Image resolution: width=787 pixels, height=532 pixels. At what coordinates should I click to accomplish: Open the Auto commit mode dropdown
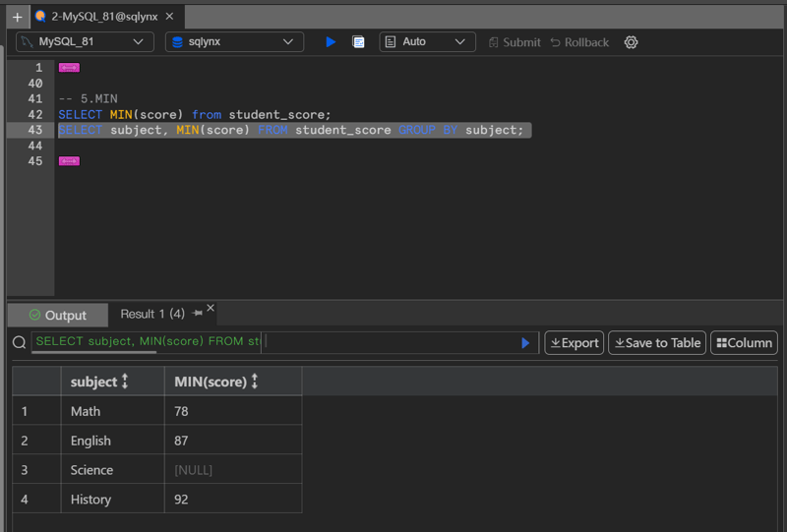point(427,41)
